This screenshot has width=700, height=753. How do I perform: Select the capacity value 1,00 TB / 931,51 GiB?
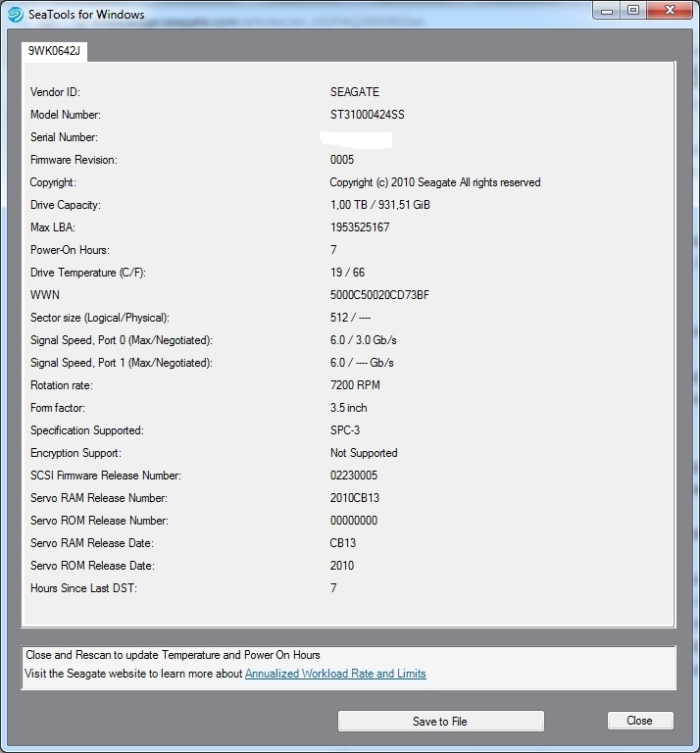coord(379,205)
